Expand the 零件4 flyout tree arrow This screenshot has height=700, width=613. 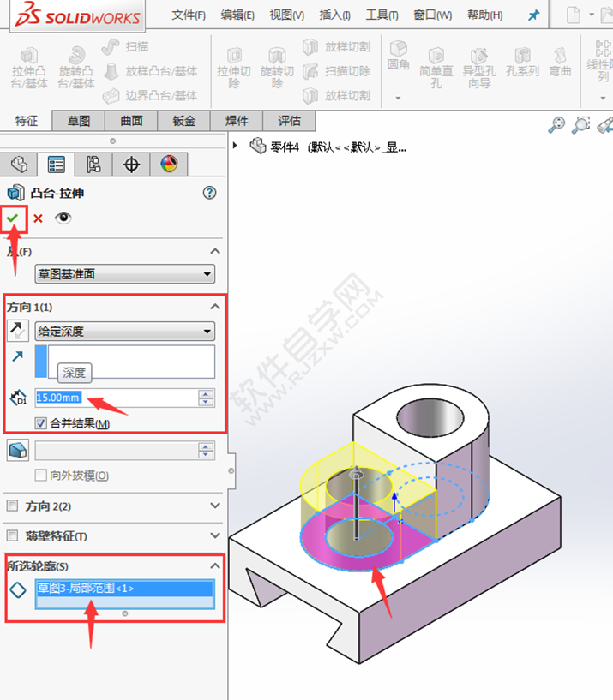pos(235,146)
